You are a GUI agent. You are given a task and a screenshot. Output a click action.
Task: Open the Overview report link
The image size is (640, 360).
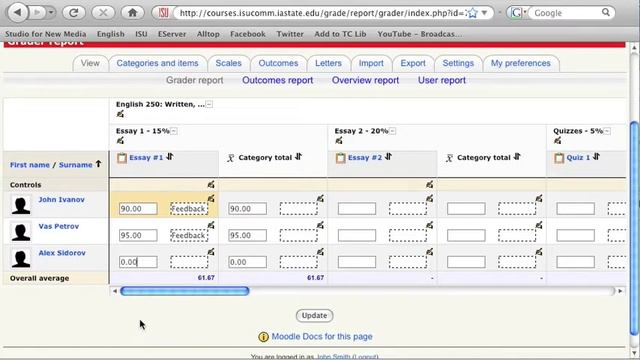point(365,80)
